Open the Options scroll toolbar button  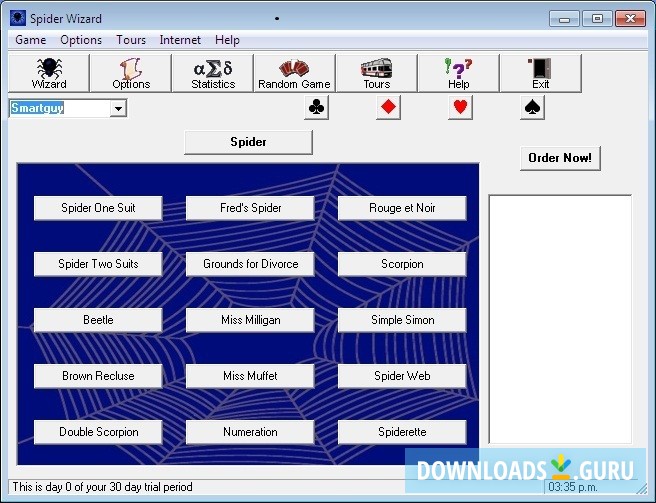click(x=131, y=73)
